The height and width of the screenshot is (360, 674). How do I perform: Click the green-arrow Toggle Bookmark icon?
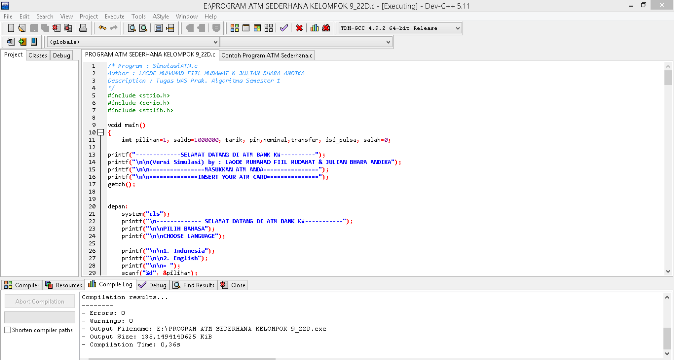click(22, 42)
